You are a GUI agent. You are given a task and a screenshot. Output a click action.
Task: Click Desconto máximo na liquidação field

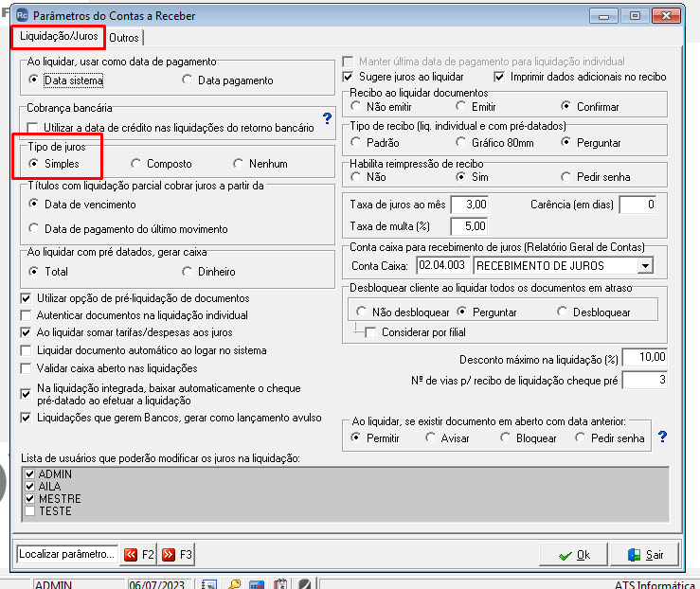(645, 357)
